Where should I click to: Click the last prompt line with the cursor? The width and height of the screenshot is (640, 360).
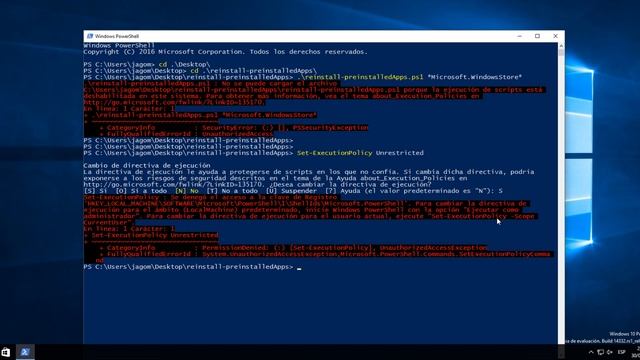(x=192, y=267)
